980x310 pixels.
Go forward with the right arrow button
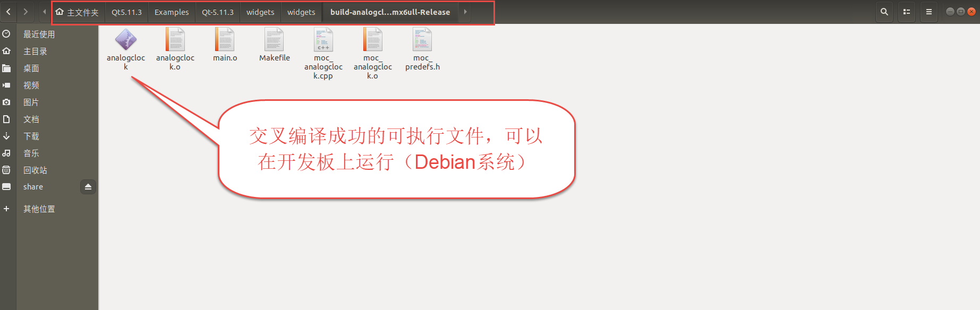[x=25, y=12]
